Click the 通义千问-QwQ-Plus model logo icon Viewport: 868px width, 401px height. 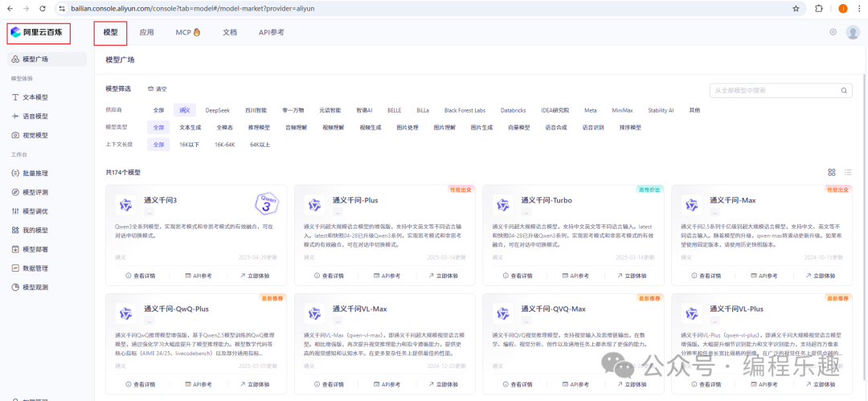coord(125,313)
